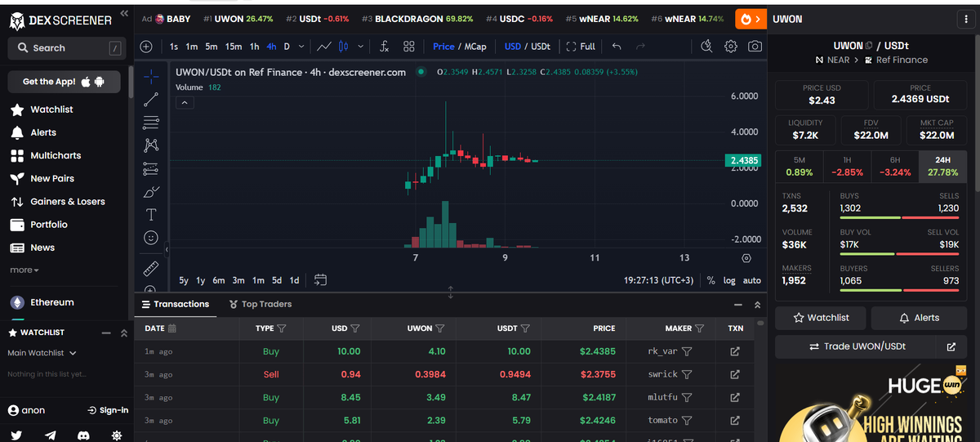Switch to Transactions tab
The width and height of the screenshot is (980, 442).
click(x=175, y=304)
